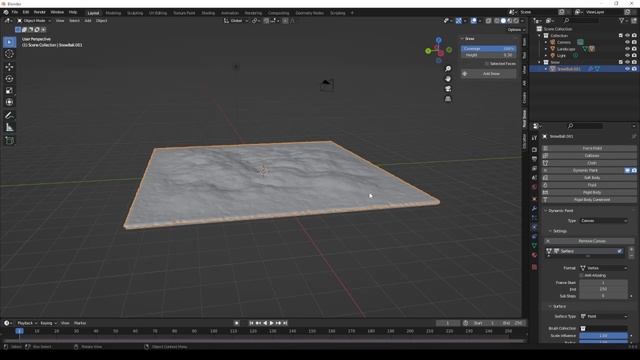Switch to Modeling workspace tab
Viewport: 640px width, 360px height.
coord(113,13)
